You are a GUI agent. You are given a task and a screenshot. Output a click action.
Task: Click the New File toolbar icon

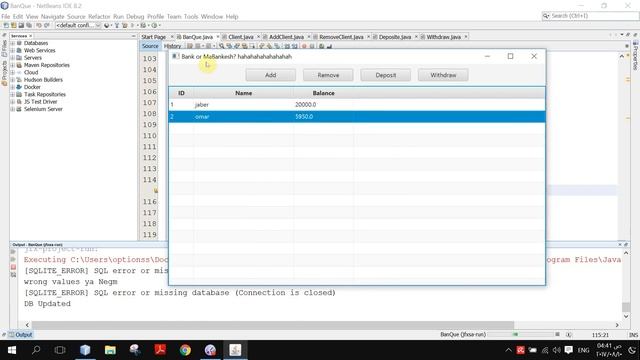(x=6, y=25)
